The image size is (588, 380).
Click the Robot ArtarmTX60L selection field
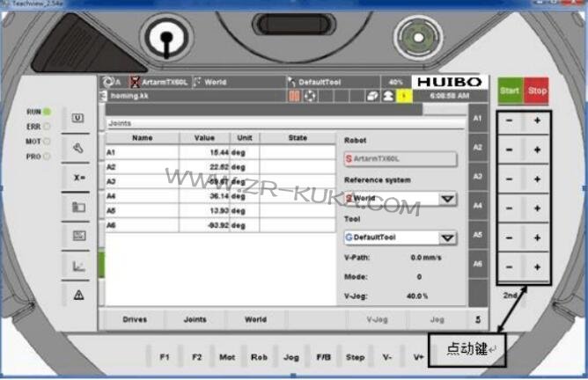point(400,158)
